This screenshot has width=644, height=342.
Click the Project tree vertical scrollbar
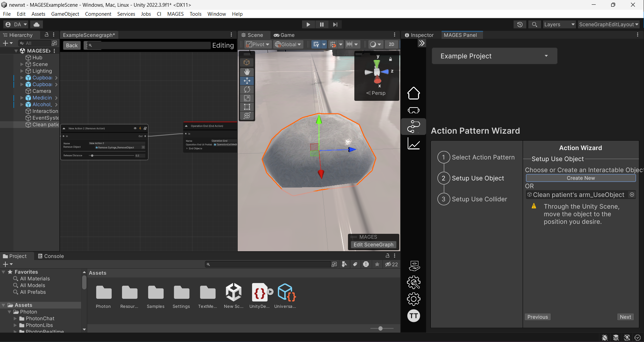(84, 282)
